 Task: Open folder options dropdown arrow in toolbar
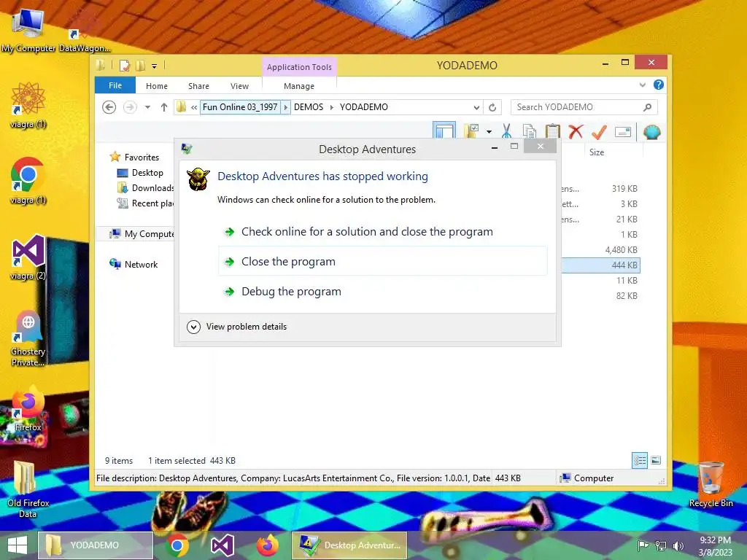[489, 131]
